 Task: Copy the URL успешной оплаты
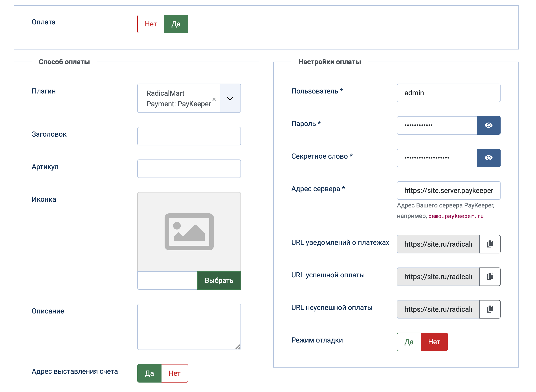point(490,277)
